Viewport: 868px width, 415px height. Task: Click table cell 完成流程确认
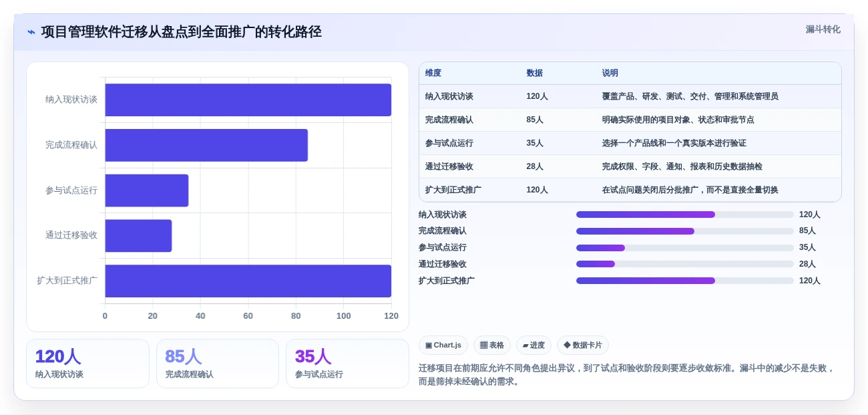(x=449, y=120)
